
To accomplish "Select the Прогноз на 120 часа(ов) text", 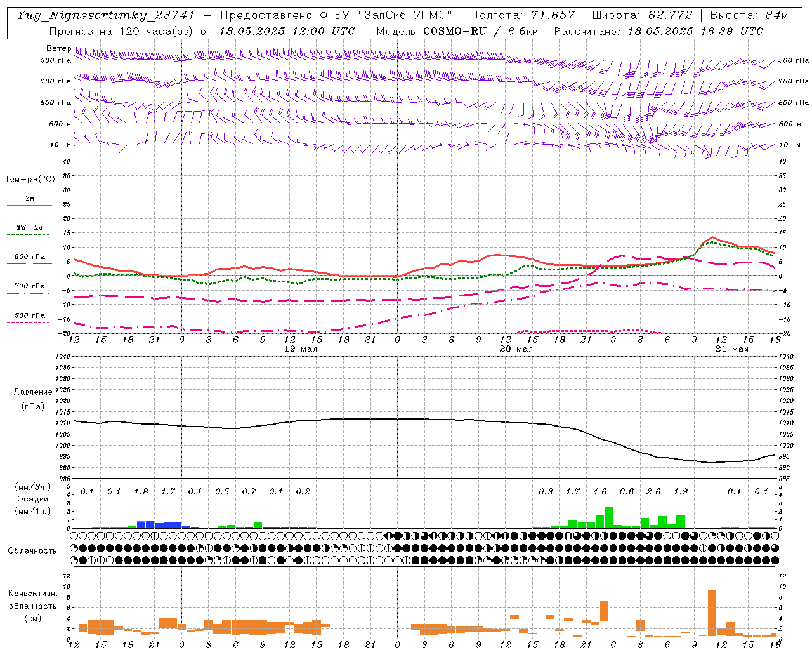I will point(122,31).
